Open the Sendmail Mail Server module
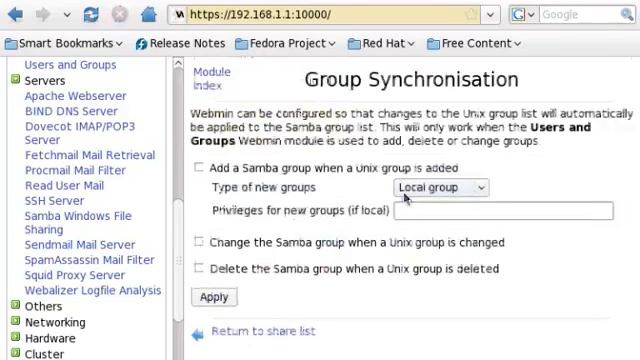The width and height of the screenshot is (640, 360). pyautogui.click(x=80, y=245)
